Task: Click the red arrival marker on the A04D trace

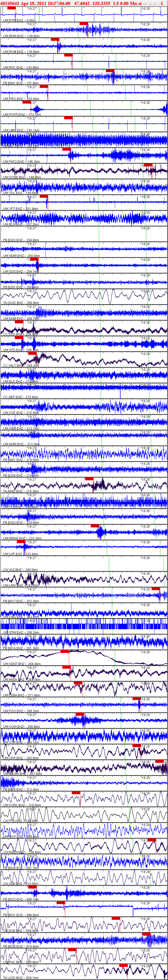Action: (89, 478)
